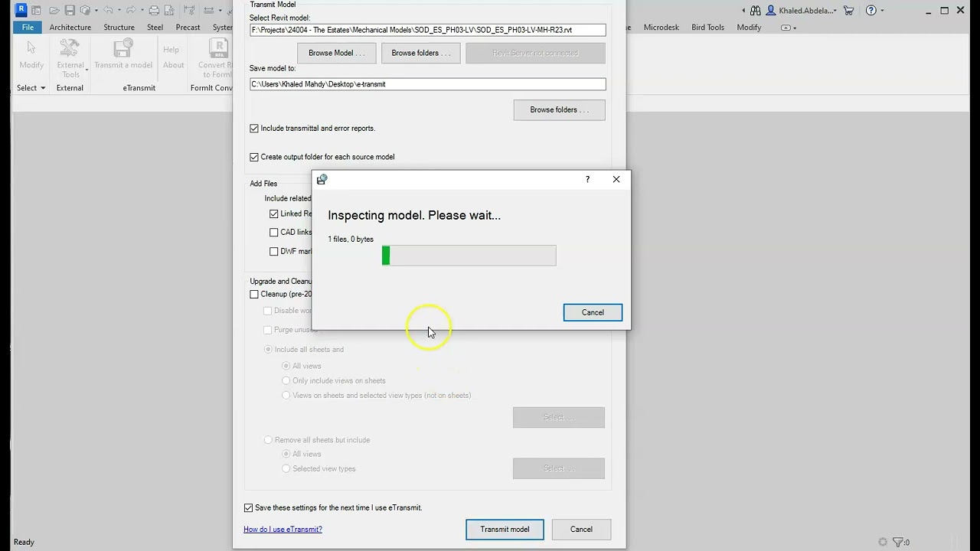The image size is (980, 551).
Task: Expand the Select panel dropdown arrow
Action: coord(43,88)
